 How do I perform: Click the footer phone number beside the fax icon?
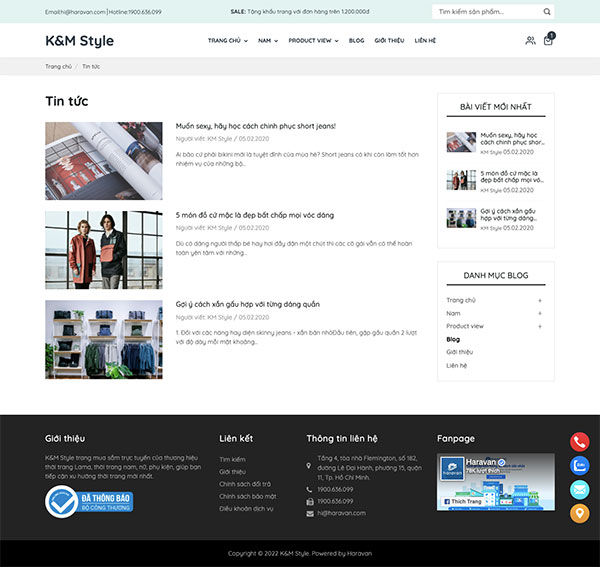click(335, 502)
